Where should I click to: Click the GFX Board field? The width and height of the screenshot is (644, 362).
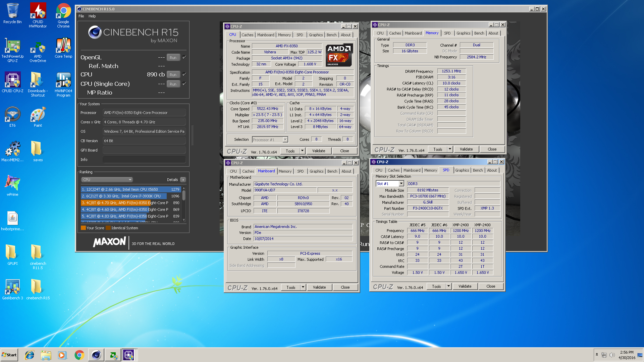[x=144, y=150]
